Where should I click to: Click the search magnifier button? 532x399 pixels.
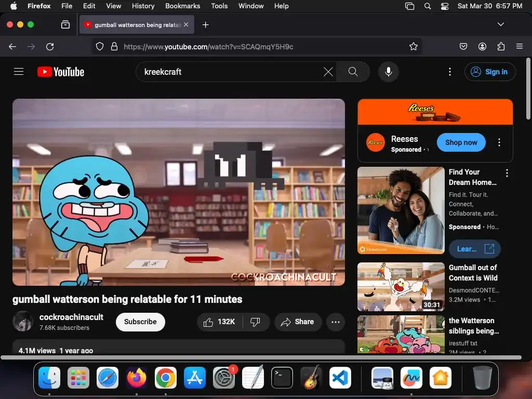pos(353,72)
